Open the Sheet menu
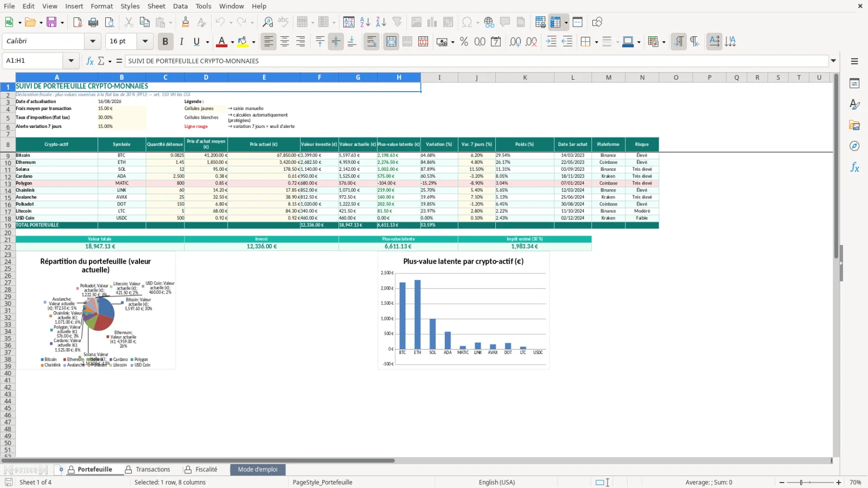The height and width of the screenshot is (488, 868). (x=156, y=6)
